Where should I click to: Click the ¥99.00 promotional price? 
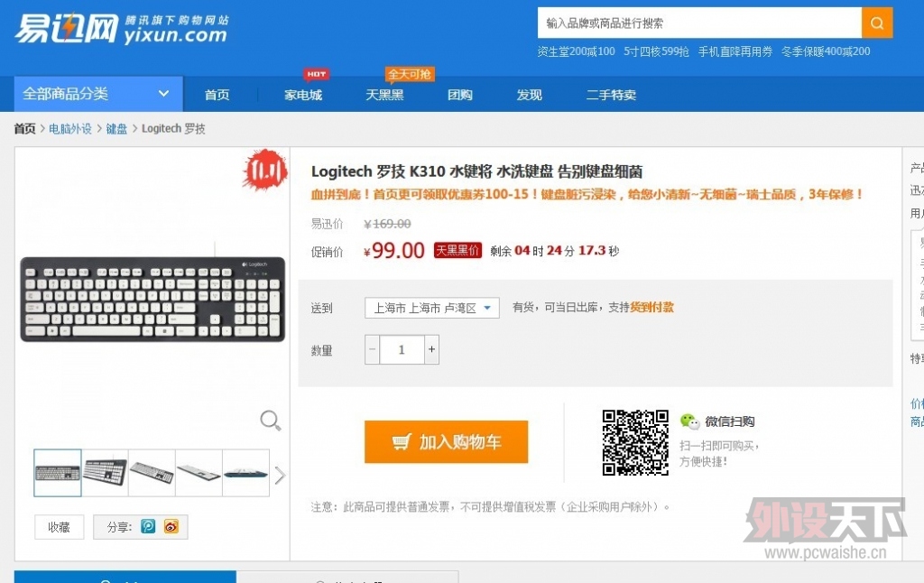click(x=394, y=251)
